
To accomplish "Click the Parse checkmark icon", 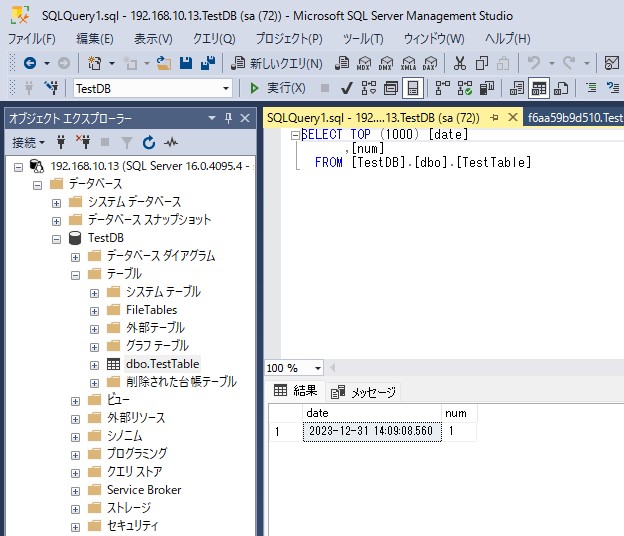I will [x=347, y=88].
